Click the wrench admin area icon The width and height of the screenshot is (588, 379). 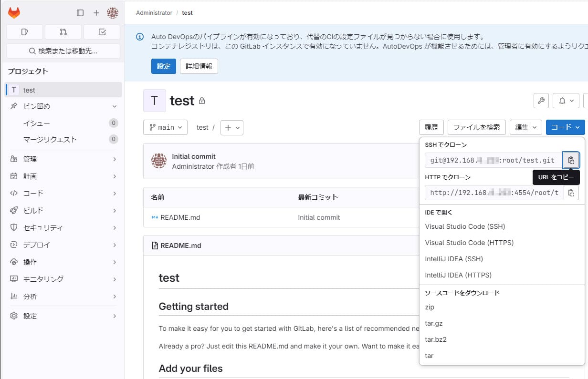(541, 101)
